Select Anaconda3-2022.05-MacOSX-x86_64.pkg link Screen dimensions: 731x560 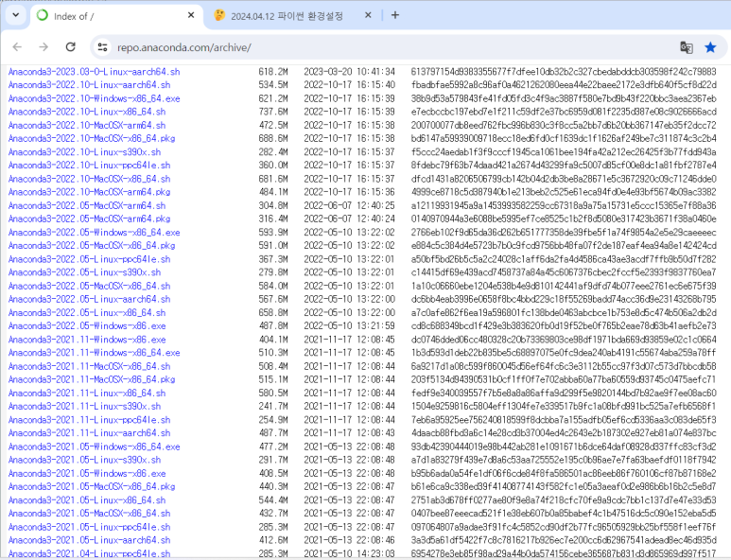point(92,246)
